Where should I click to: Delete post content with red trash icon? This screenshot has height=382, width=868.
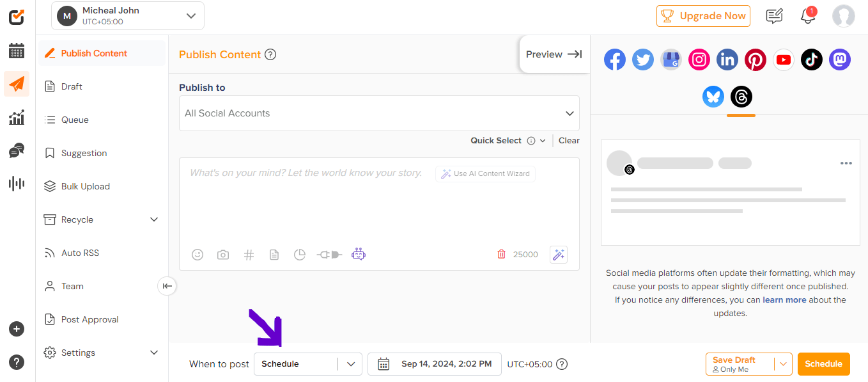pos(501,255)
